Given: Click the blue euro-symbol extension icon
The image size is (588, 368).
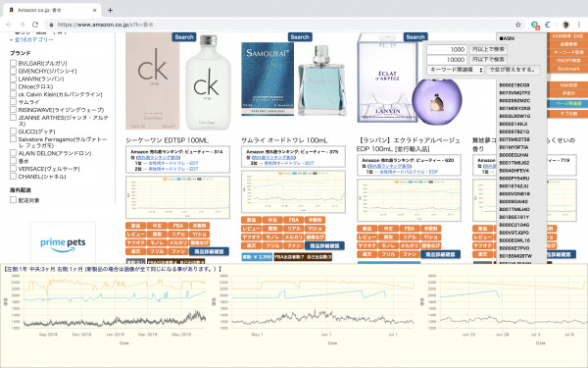Looking at the screenshot, I should (548, 25).
